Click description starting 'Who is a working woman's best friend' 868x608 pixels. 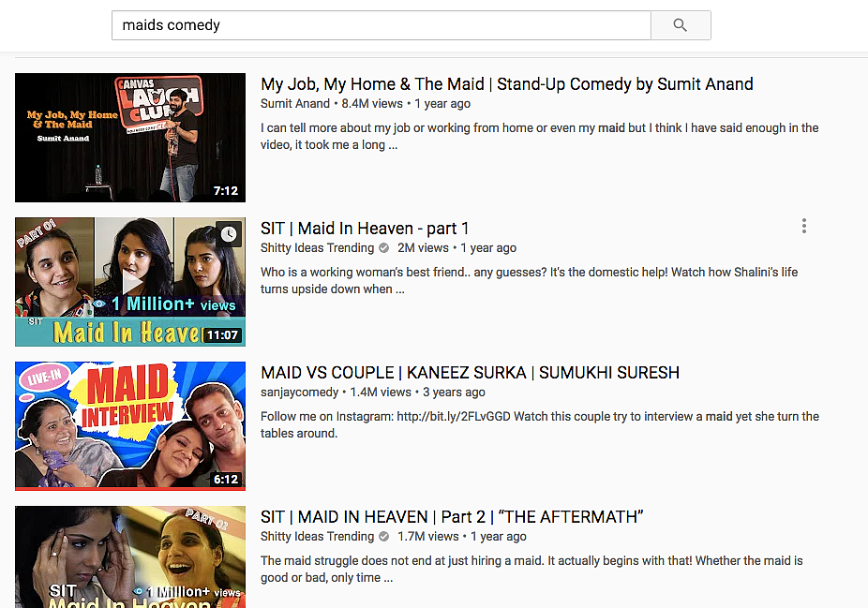[530, 280]
